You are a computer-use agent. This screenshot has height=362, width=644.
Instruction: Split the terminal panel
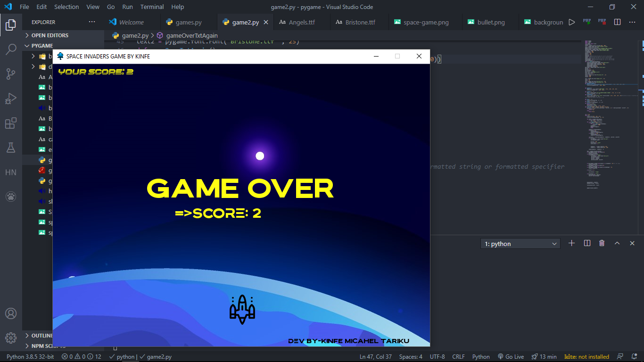pos(587,243)
